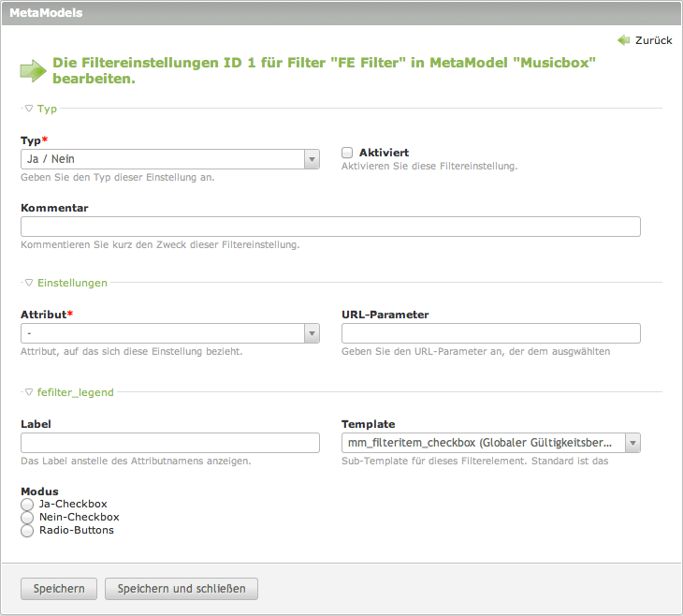Collapse the fefilter_legend section
Screen dimensions: 683x616
coord(75,392)
